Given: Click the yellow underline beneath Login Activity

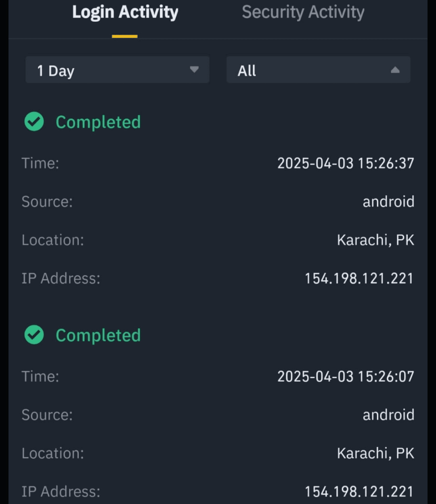Looking at the screenshot, I should [125, 36].
